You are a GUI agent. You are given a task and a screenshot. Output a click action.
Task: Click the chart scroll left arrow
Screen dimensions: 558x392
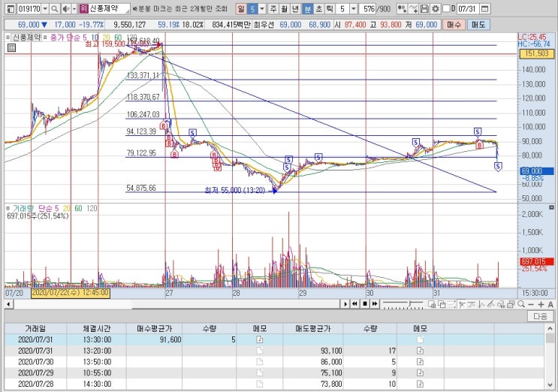(8, 304)
